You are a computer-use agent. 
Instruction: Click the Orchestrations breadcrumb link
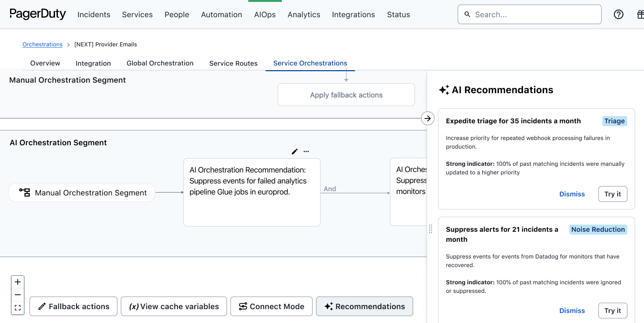[43, 44]
